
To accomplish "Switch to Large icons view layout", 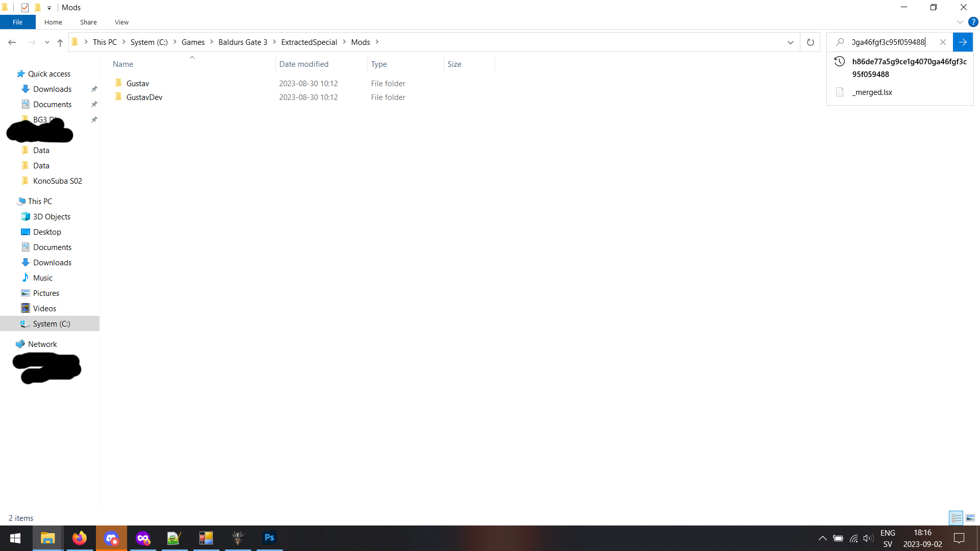I will 970,518.
